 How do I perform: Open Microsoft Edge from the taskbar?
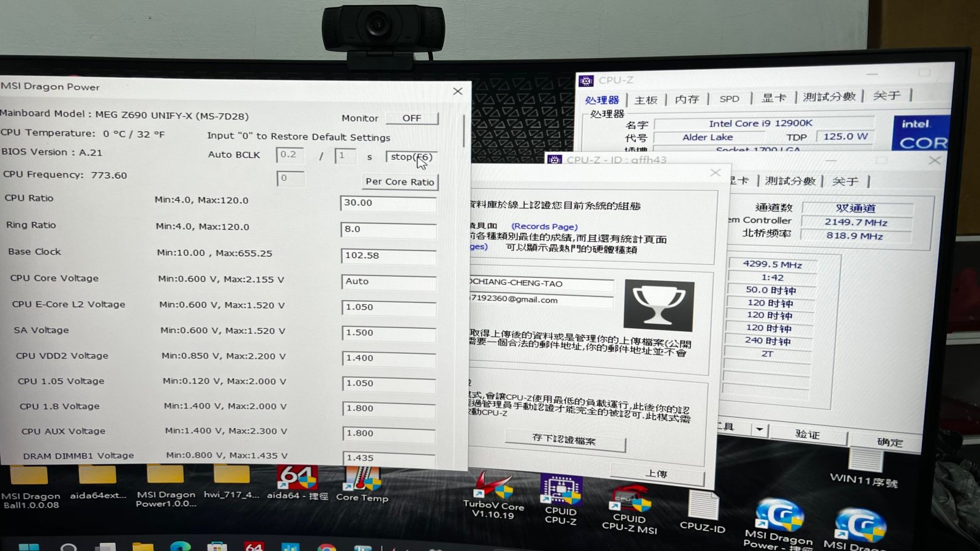pos(180,545)
